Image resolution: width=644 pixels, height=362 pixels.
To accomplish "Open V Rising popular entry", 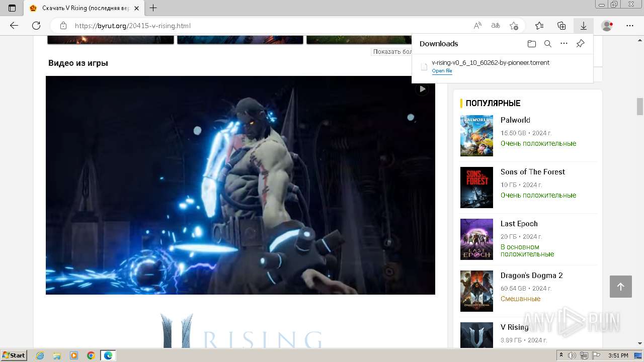I will 514,327.
